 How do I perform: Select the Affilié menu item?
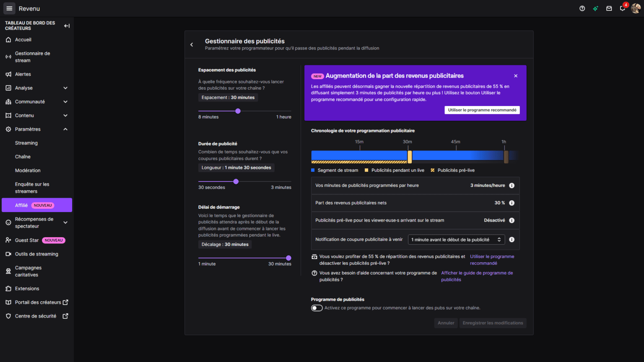pyautogui.click(x=37, y=205)
